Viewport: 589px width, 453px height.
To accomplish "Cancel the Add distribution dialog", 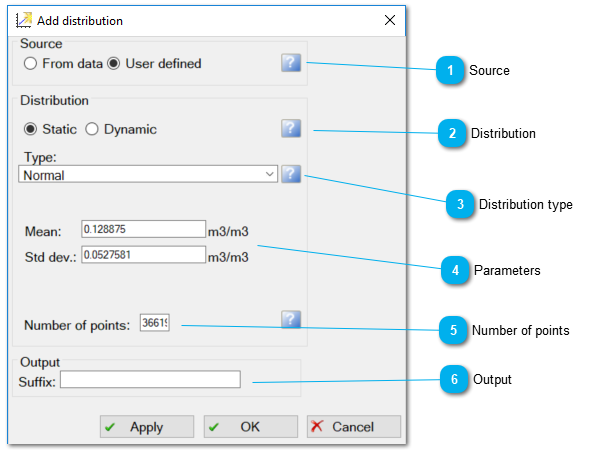I will pos(354,427).
